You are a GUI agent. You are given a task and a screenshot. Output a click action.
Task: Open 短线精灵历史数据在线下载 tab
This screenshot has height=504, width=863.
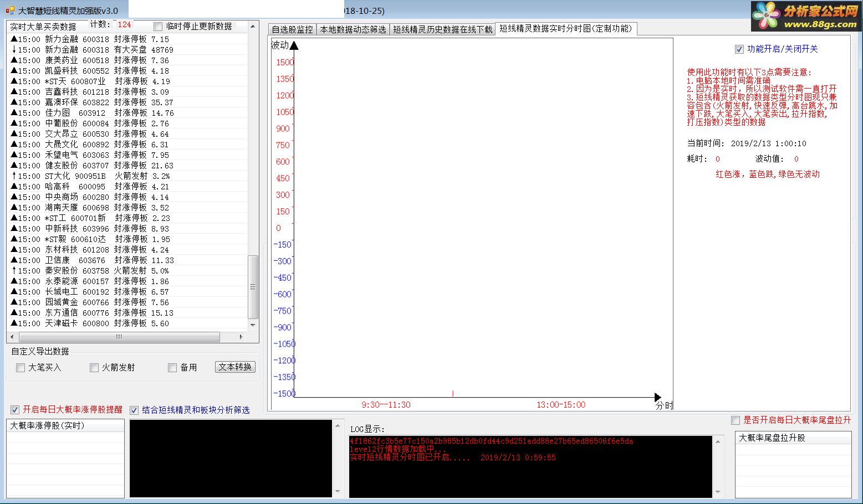pyautogui.click(x=442, y=29)
